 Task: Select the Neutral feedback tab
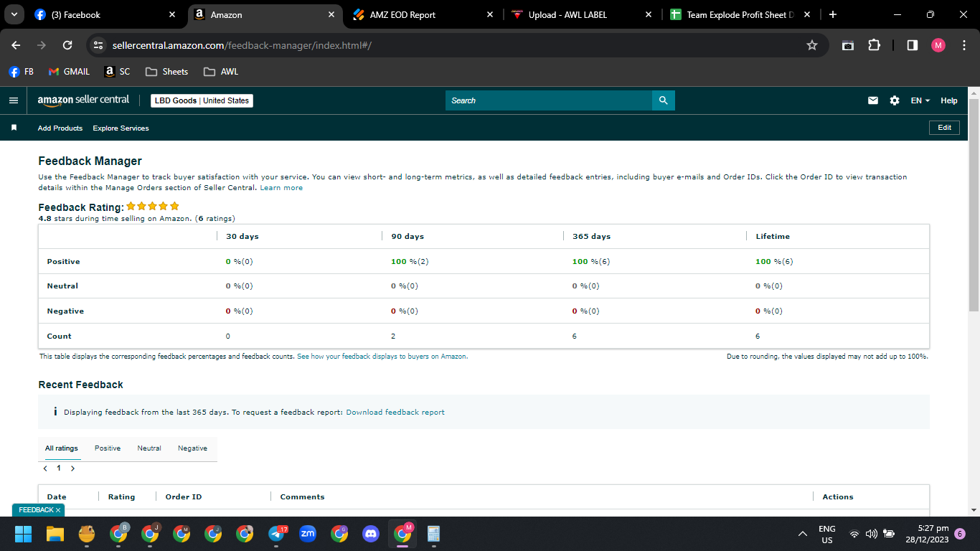[x=149, y=448]
